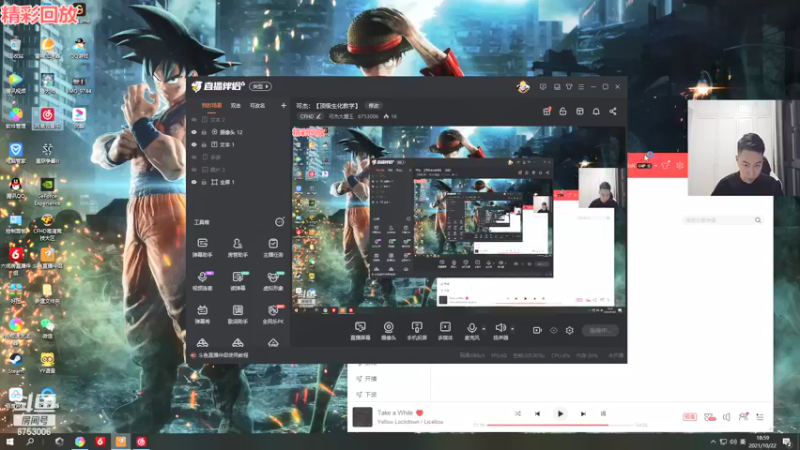800x450 pixels.
Task: Expand the microphone volume dropdown arrow
Action: click(x=484, y=329)
